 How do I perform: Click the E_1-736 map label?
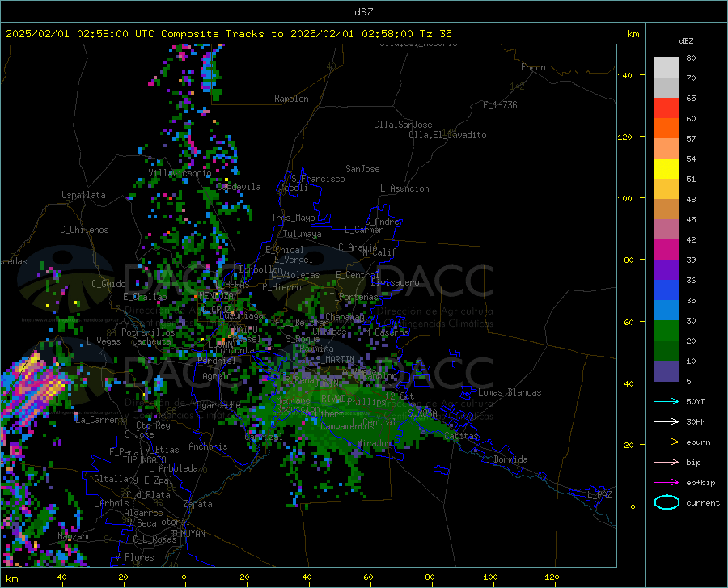pos(500,105)
